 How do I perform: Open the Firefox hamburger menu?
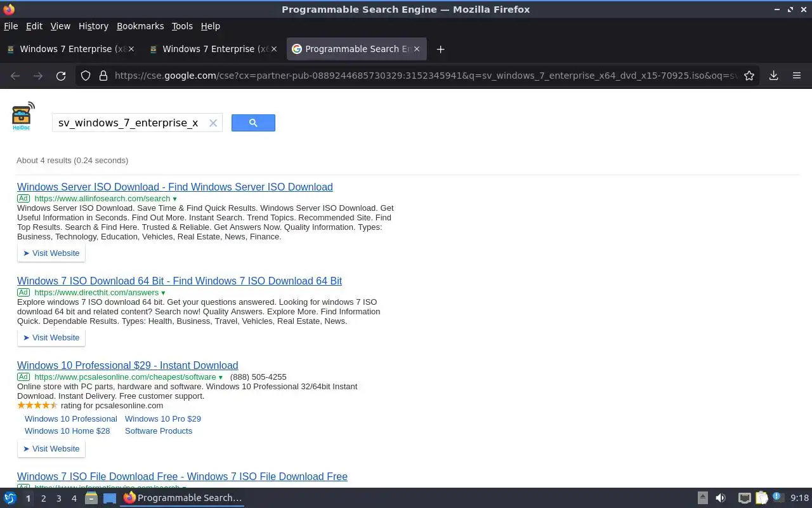[797, 76]
